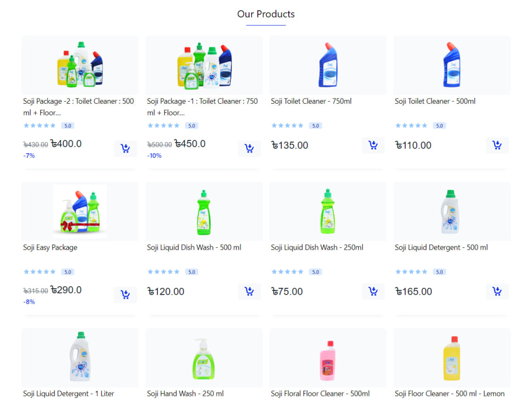Viewport: 532px width, 399px height.
Task: Open Soji Toilet Cleaner - 750ml product image
Action: click(x=328, y=65)
